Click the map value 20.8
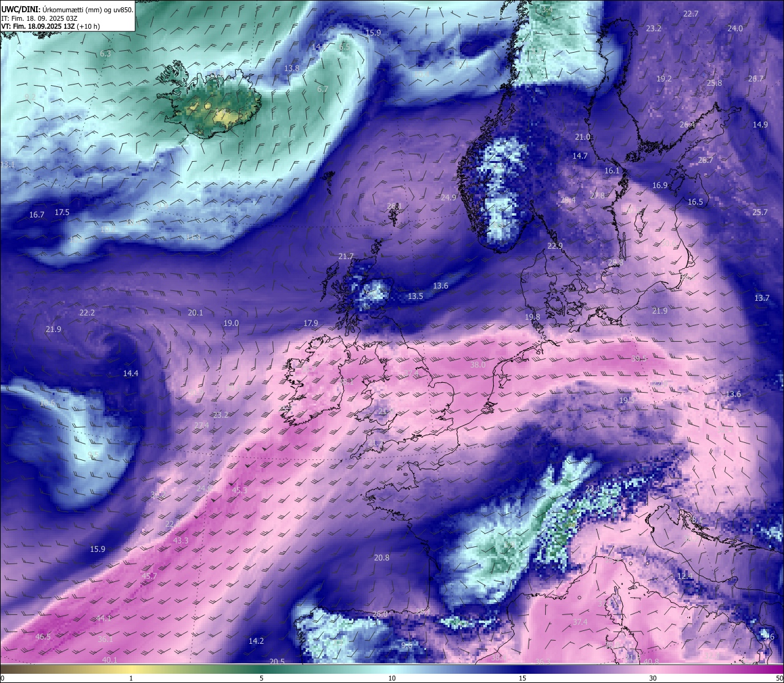This screenshot has height=683, width=784. point(382,557)
